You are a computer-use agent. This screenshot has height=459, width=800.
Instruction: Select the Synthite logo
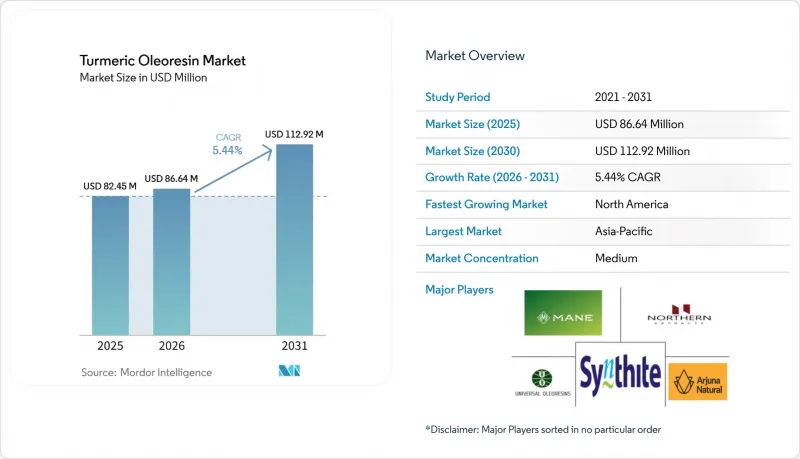(x=620, y=374)
